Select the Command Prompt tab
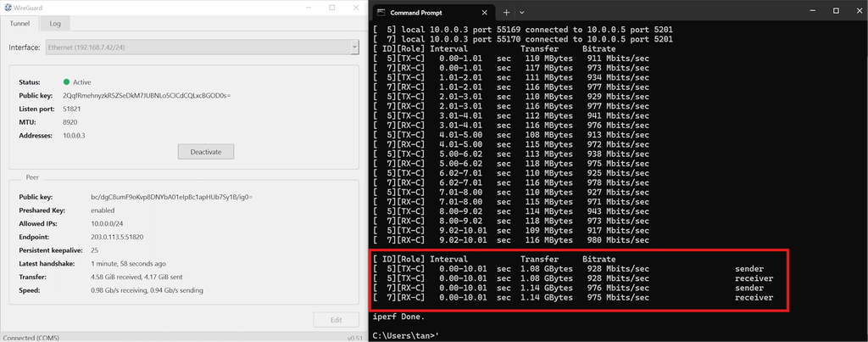The height and width of the screenshot is (342, 868). pyautogui.click(x=432, y=12)
